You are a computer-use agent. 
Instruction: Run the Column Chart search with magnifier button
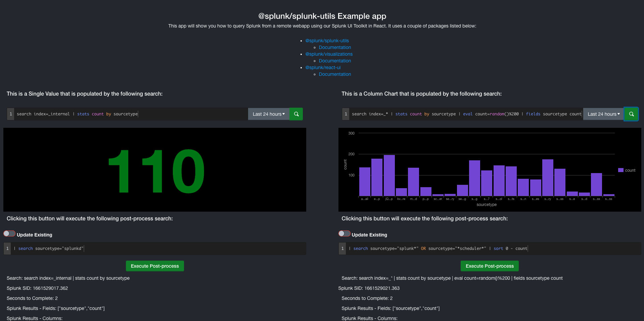(x=631, y=114)
